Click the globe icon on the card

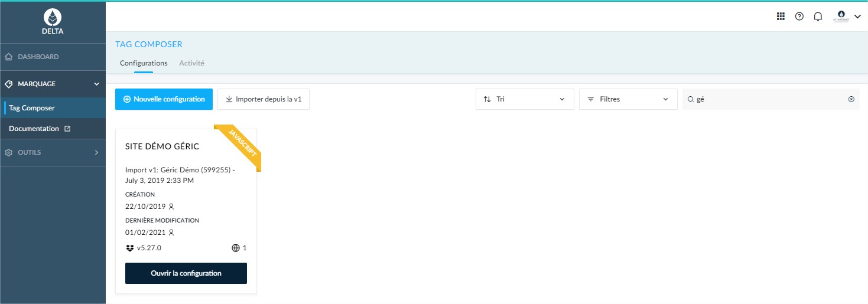pyautogui.click(x=236, y=248)
